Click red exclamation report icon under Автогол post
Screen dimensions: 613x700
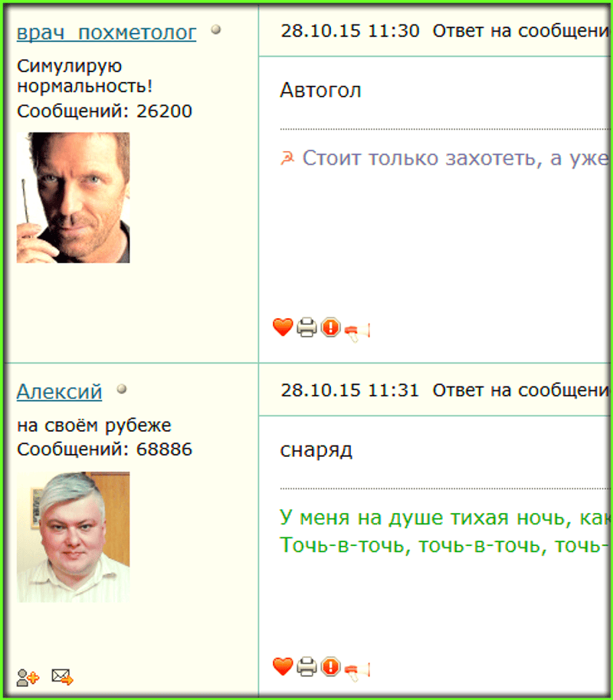tap(330, 327)
